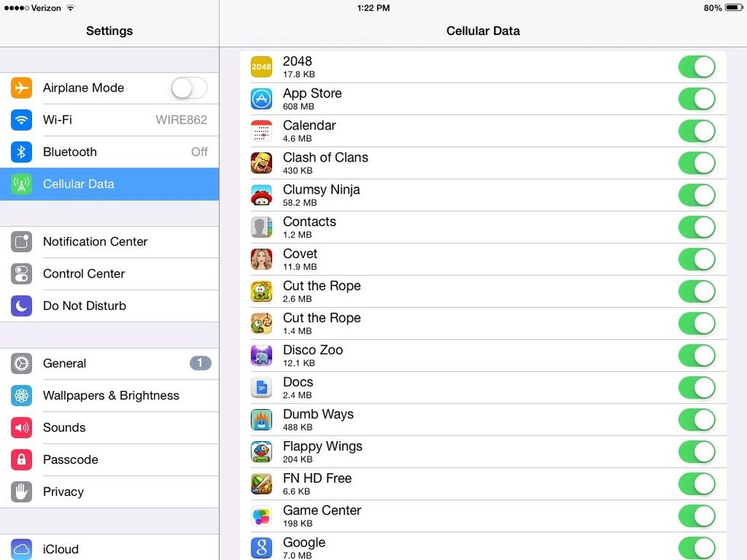The width and height of the screenshot is (747, 560).
Task: Toggle the Google cellular data switch
Action: tap(697, 548)
